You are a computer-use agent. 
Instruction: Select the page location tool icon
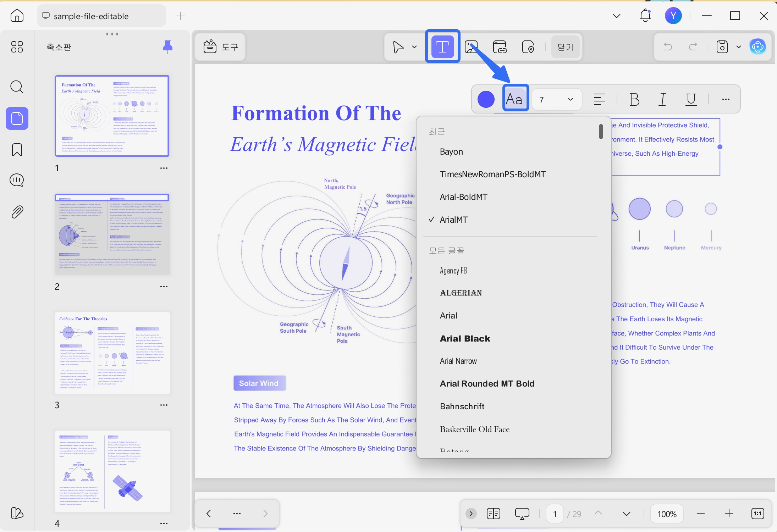[528, 47]
